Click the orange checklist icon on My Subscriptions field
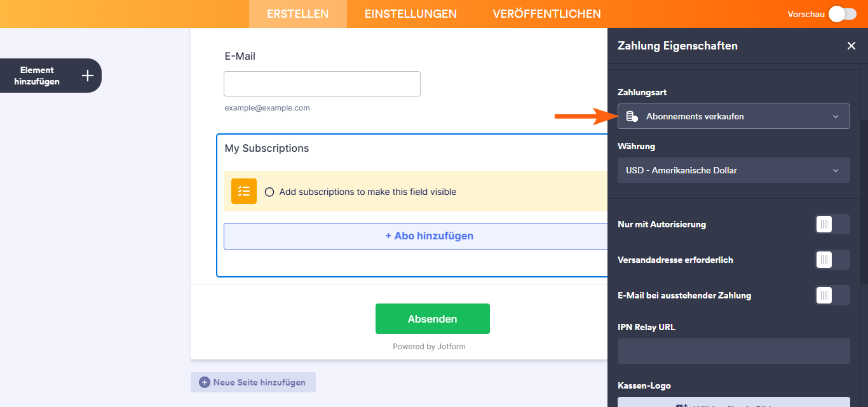This screenshot has width=868, height=407. click(243, 191)
